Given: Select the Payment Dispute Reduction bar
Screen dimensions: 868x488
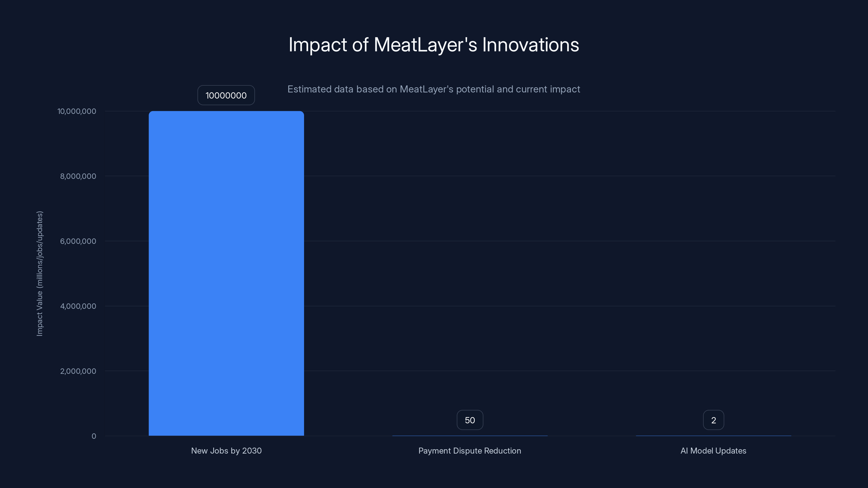Looking at the screenshot, I should [x=470, y=435].
